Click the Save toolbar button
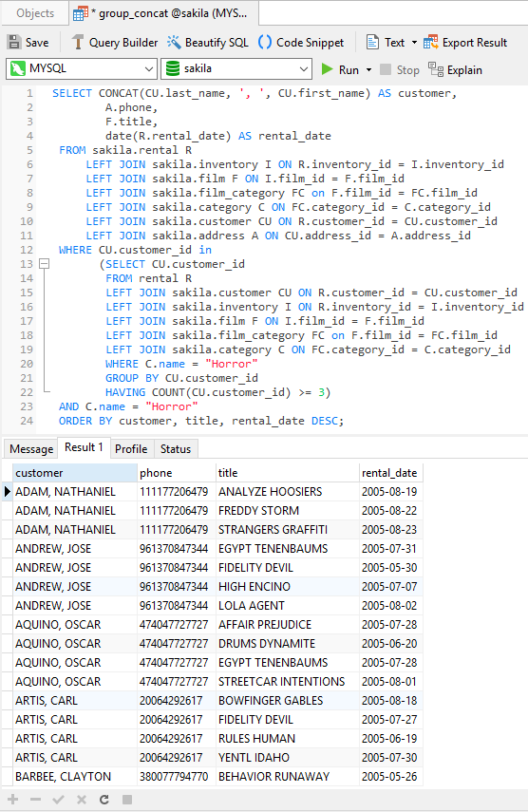The image size is (528, 812). point(29,43)
